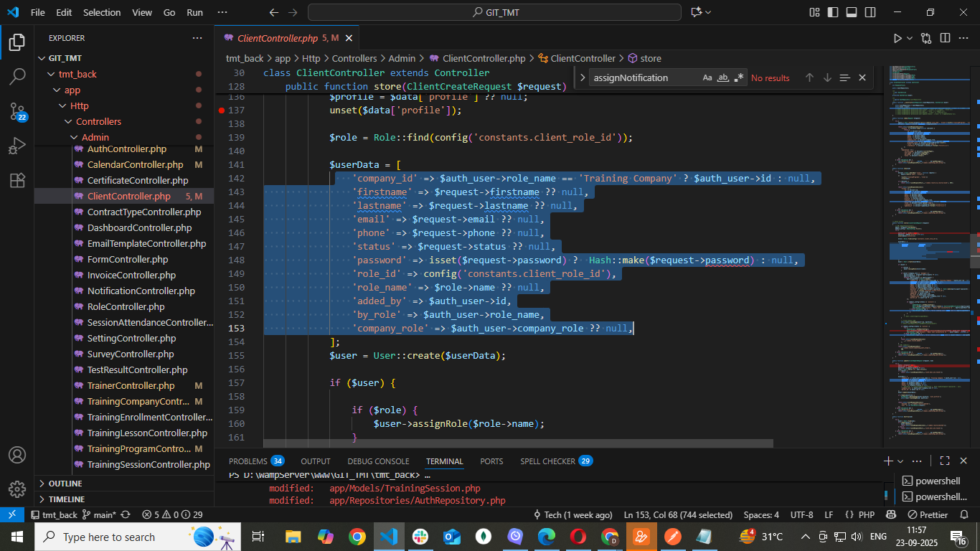Expand the OUTLINE section
980x551 pixels.
coord(65,484)
